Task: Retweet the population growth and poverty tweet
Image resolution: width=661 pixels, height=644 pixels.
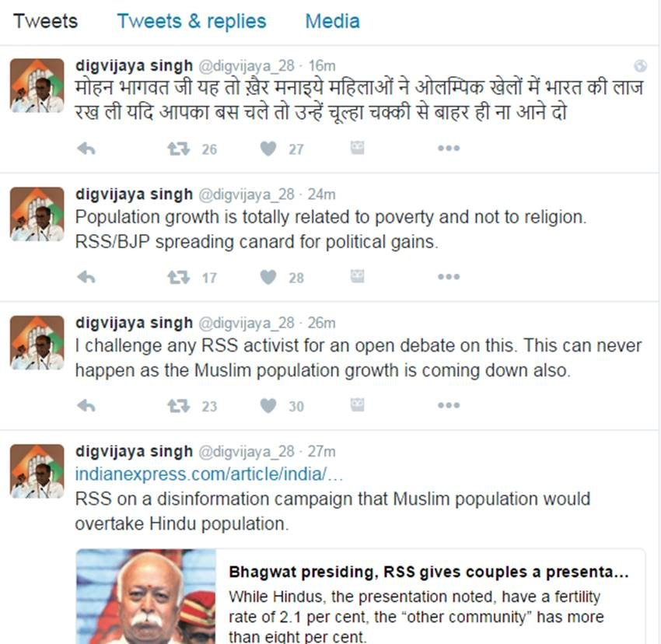Action: click(x=178, y=278)
